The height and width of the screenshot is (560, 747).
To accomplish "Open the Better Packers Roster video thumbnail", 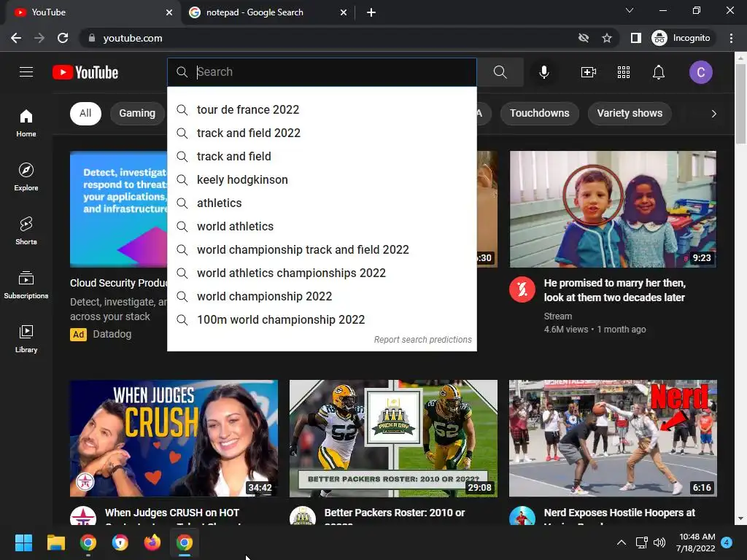I will [x=393, y=438].
